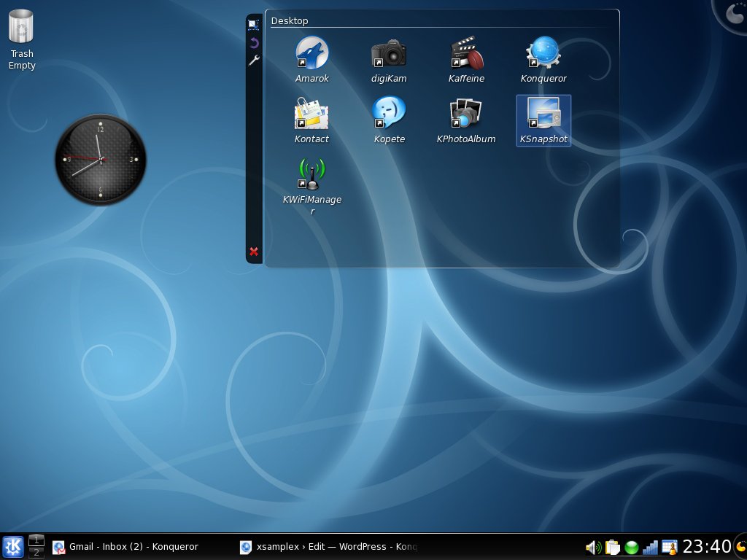Open the volume mixer speaker tray icon

[594, 548]
